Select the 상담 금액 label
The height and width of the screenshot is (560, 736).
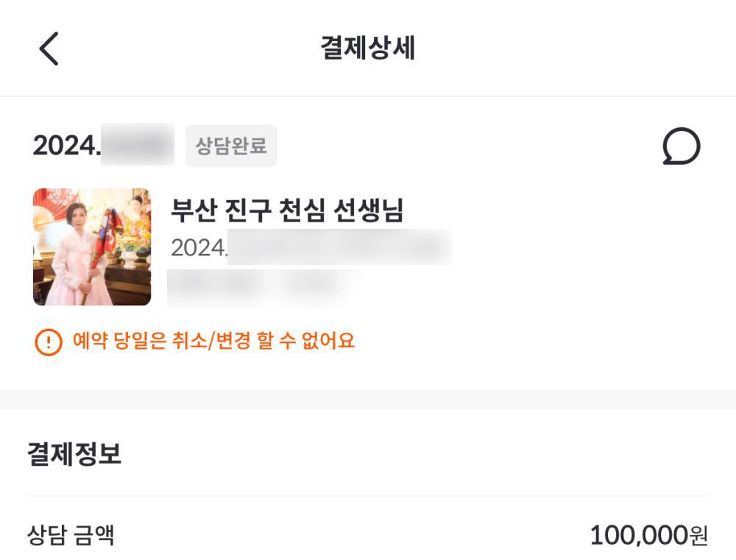tap(71, 535)
